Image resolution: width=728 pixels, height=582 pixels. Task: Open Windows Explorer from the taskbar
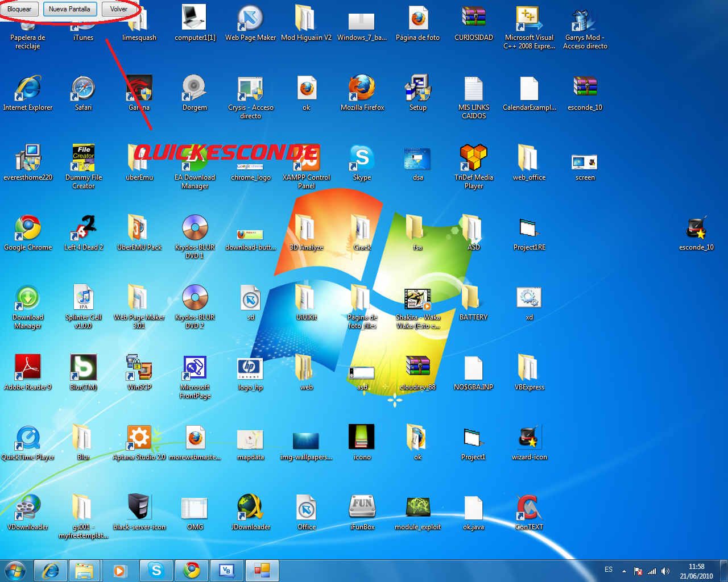85,571
